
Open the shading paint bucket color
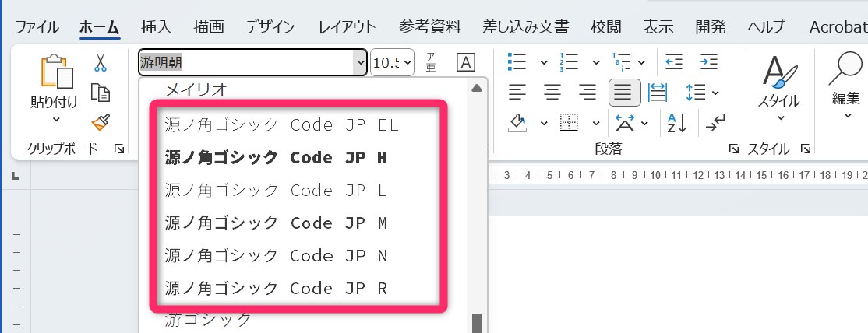pos(518,122)
